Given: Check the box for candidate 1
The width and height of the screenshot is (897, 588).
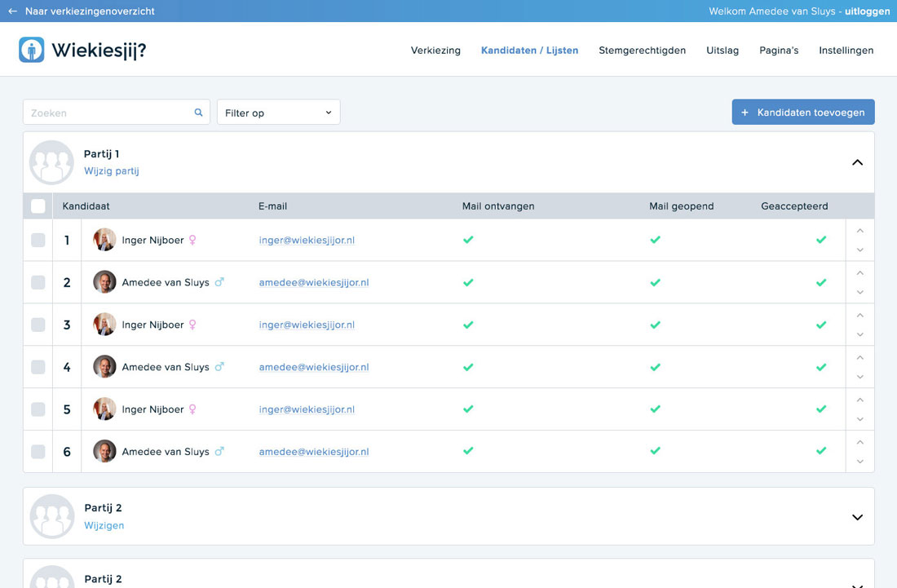Looking at the screenshot, I should [x=38, y=240].
